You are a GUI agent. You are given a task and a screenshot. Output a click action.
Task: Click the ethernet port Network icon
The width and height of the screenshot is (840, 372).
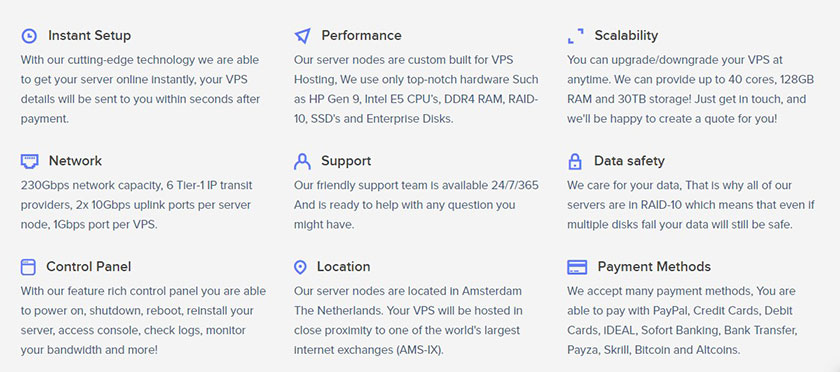pyautogui.click(x=29, y=161)
